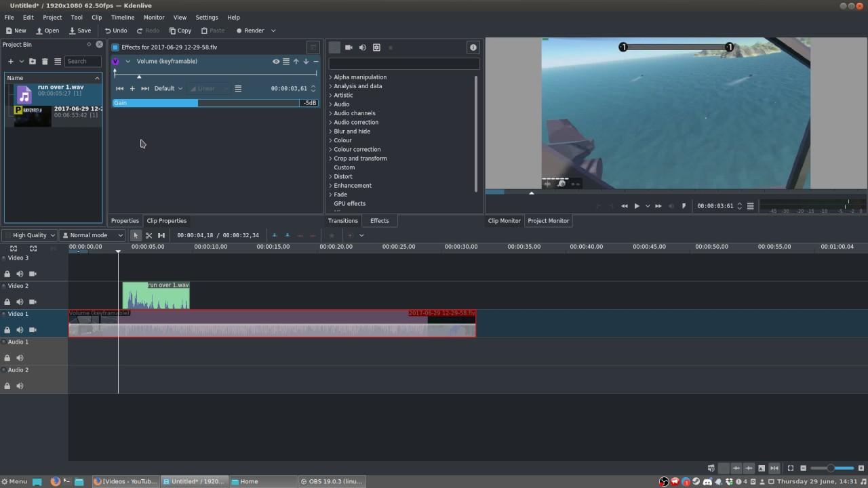The image size is (868, 488).
Task: Fit zoom to project icon
Action: pyautogui.click(x=791, y=468)
